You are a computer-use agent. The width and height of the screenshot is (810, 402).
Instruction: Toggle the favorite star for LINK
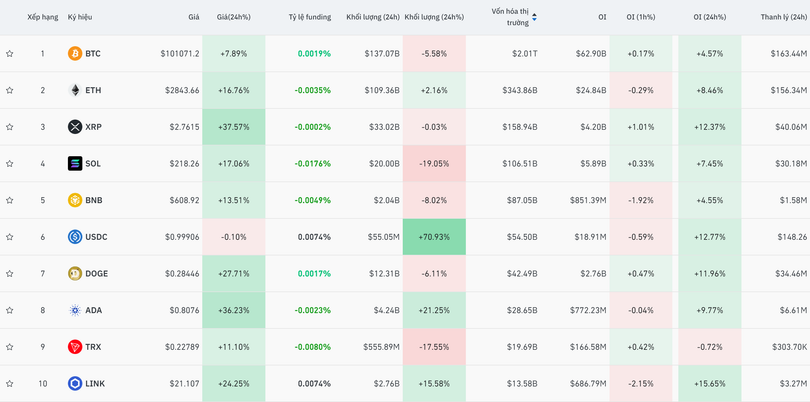click(x=10, y=384)
